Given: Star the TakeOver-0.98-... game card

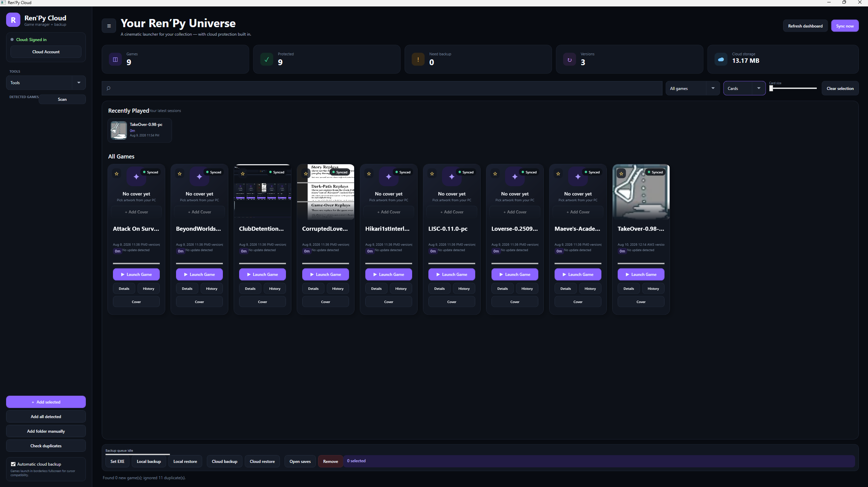Looking at the screenshot, I should 621,174.
